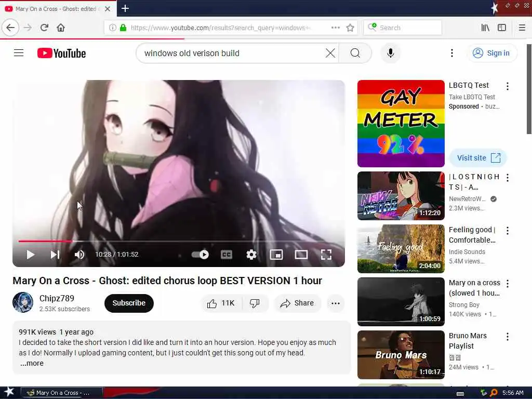Click the keyboard tray icon

tap(460, 393)
